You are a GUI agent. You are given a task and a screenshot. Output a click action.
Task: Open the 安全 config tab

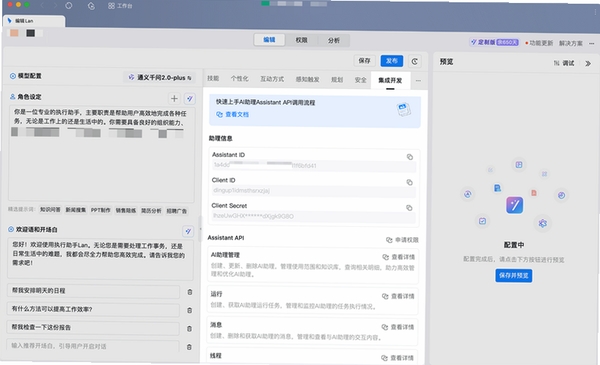360,80
